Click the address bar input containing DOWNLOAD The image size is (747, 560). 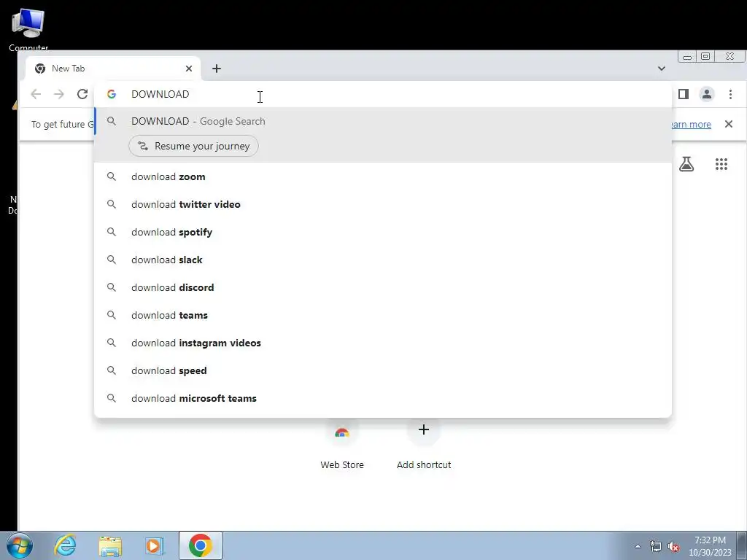tap(383, 94)
